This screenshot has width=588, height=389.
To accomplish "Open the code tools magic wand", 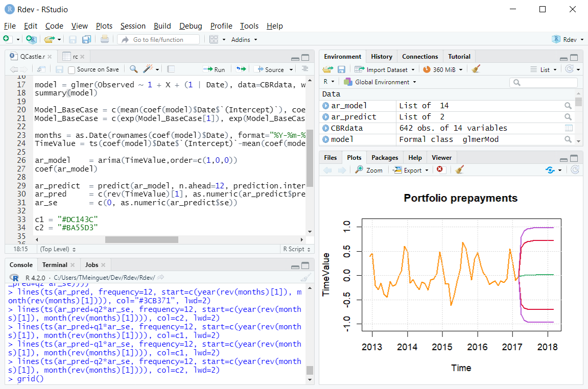I will [148, 69].
